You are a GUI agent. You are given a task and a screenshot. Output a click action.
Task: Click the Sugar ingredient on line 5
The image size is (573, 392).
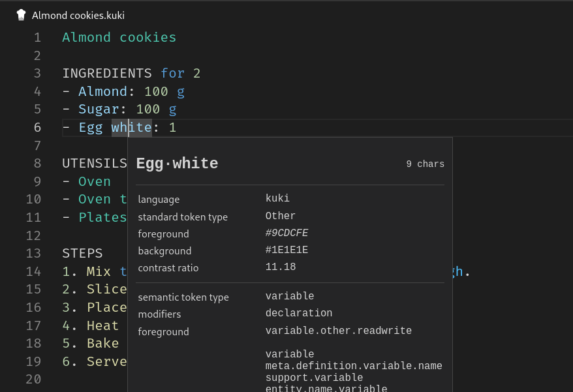(99, 109)
